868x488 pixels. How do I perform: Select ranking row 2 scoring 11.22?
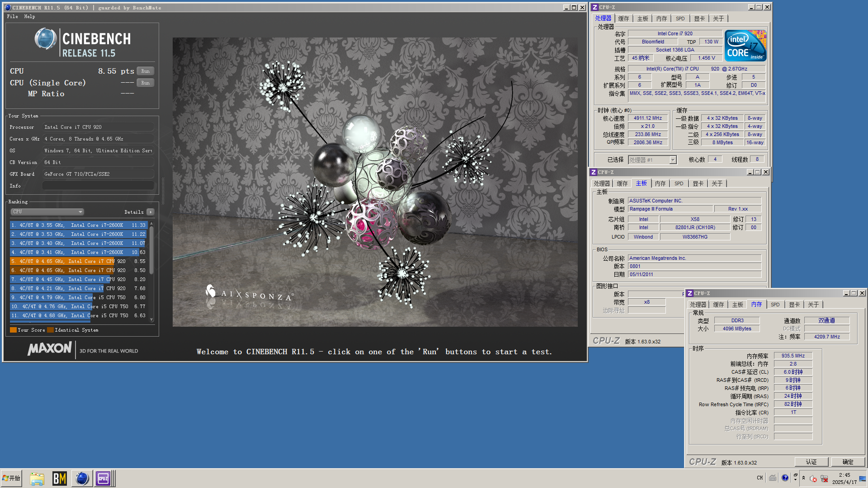coord(79,234)
